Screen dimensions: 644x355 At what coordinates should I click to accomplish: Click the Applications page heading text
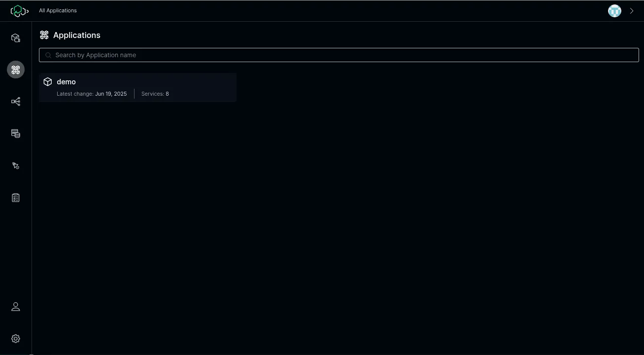[77, 35]
